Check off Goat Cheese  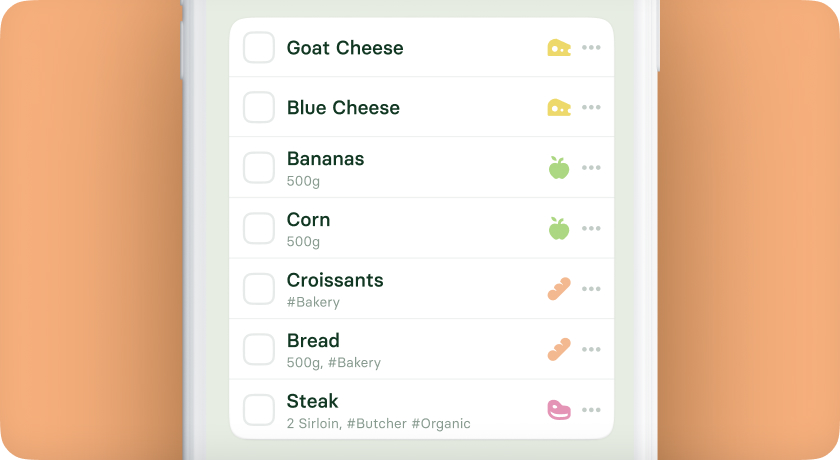[x=259, y=48]
